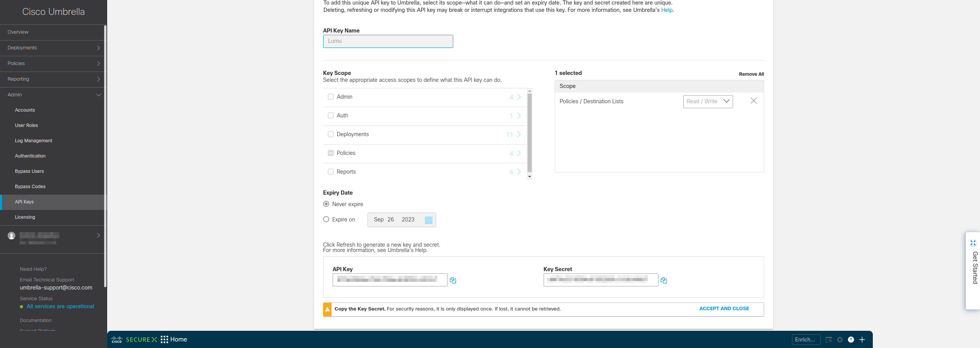The width and height of the screenshot is (980, 348).
Task: Open the Read / Write permission dropdown
Action: pos(708,102)
